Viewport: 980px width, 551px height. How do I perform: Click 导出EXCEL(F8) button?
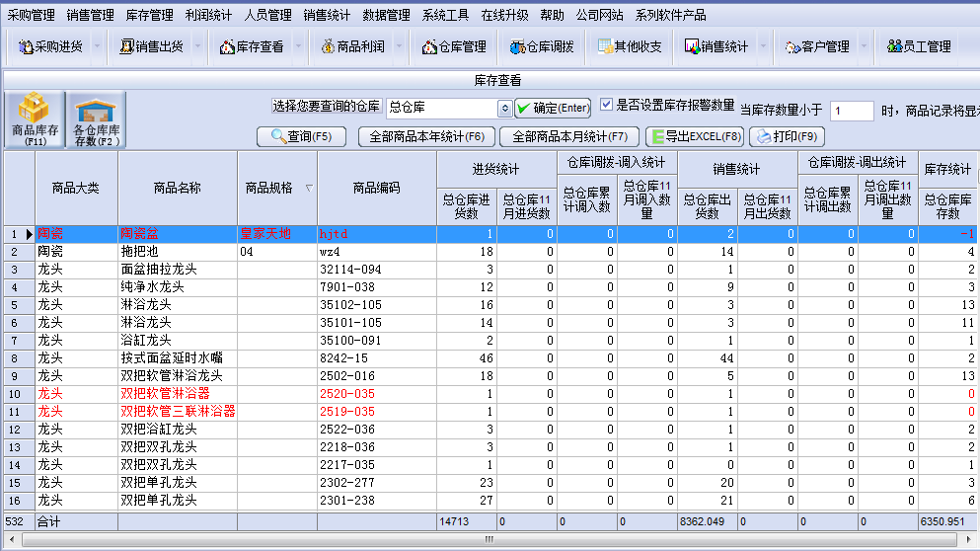click(x=694, y=136)
